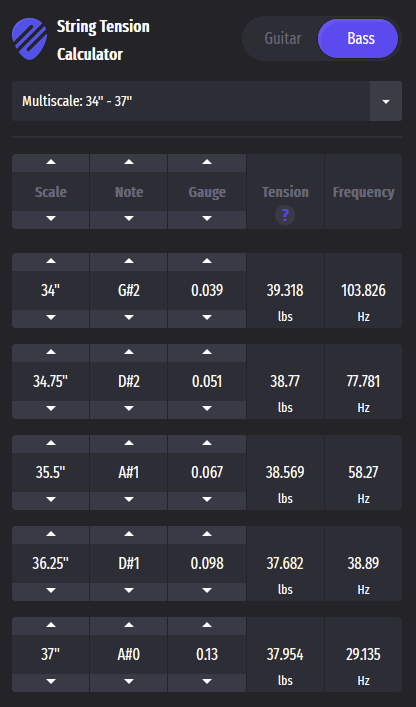Decrease gauge for all strings in header

tap(207, 219)
